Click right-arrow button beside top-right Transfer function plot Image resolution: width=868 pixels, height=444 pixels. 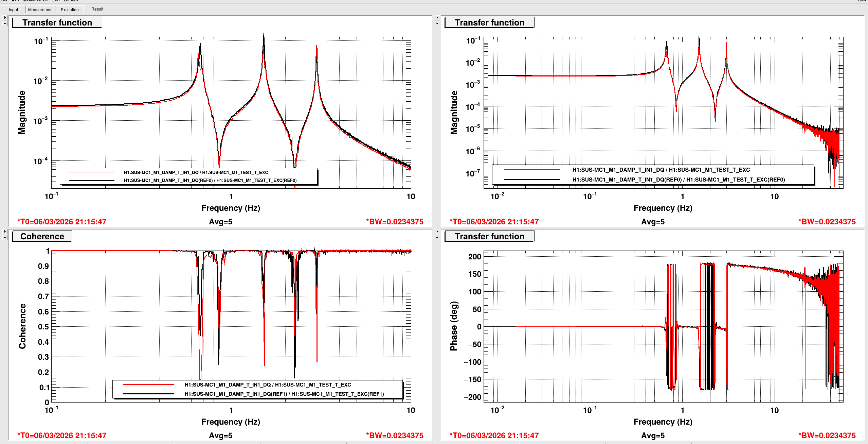click(437, 17)
